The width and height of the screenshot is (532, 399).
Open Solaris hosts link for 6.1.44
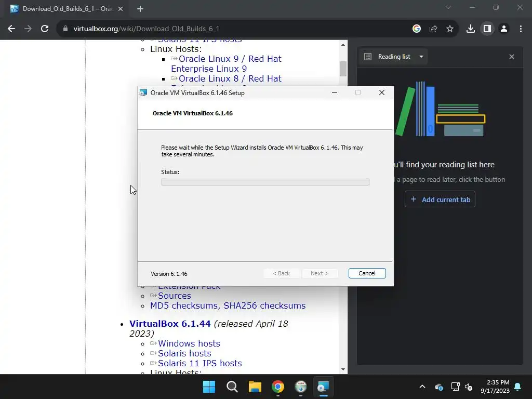pyautogui.click(x=184, y=353)
